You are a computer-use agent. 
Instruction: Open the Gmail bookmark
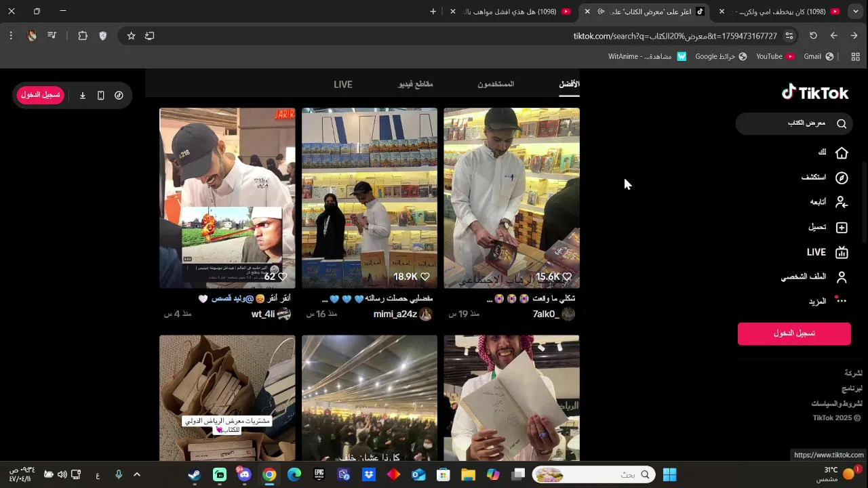click(818, 56)
